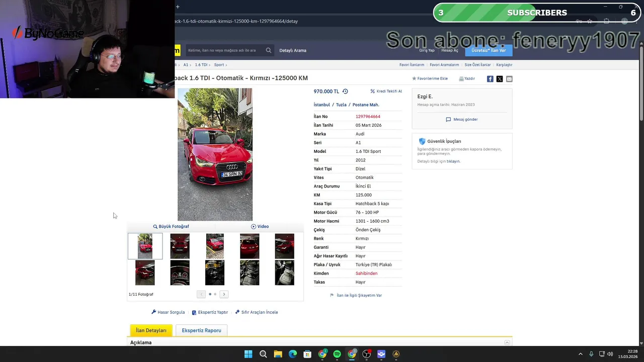Click the listing number 1297964664
The width and height of the screenshot is (644, 362).
[x=368, y=117]
